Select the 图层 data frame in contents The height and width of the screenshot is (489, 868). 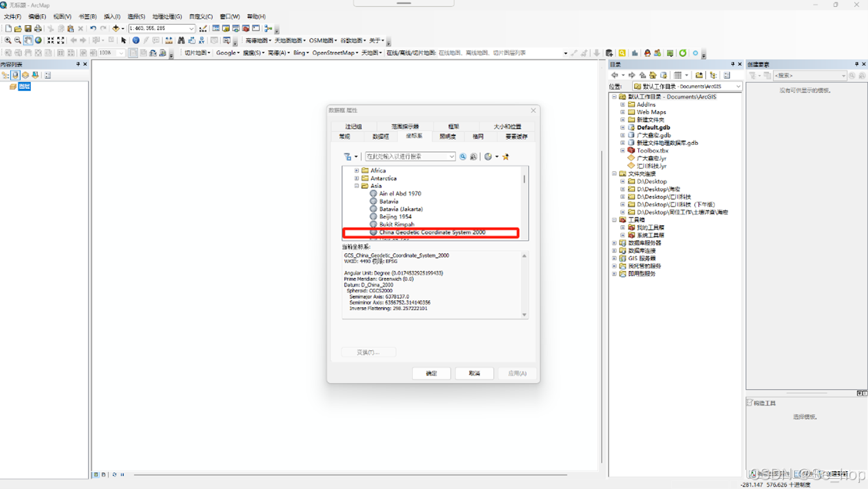point(25,87)
